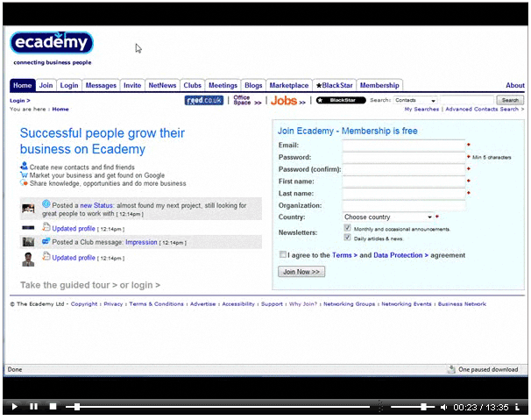
Task: Open the Privacy footer link
Action: point(113,304)
